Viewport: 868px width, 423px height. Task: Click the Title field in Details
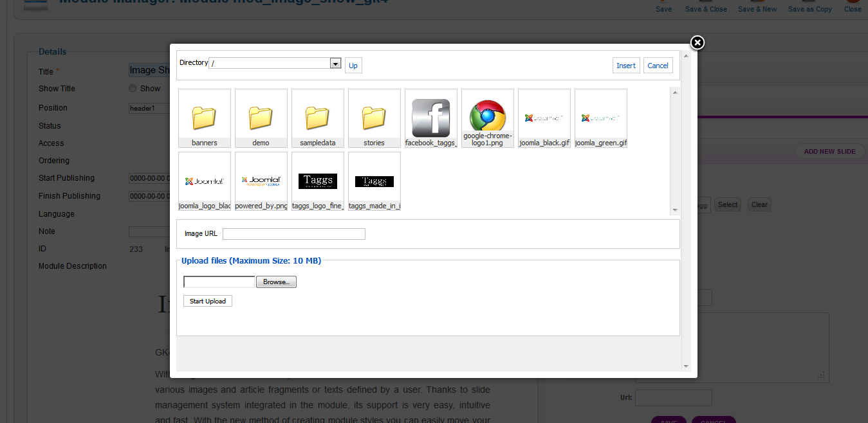pos(149,71)
